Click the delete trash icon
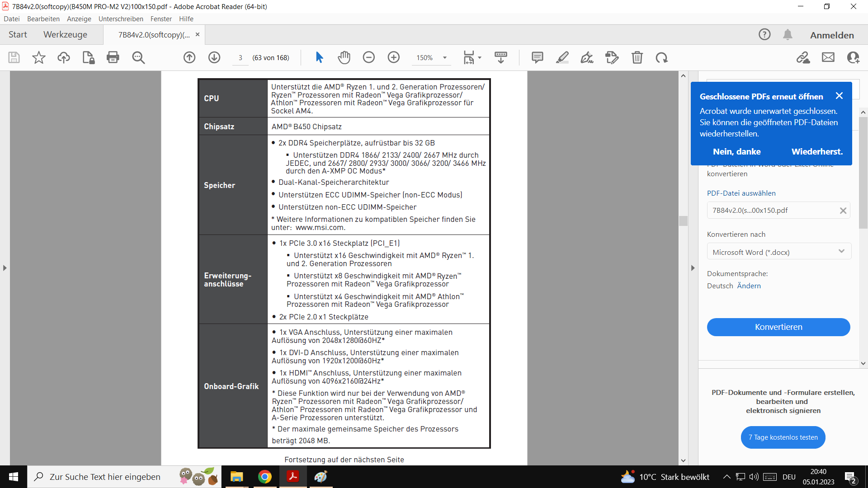Image resolution: width=868 pixels, height=488 pixels. point(637,57)
